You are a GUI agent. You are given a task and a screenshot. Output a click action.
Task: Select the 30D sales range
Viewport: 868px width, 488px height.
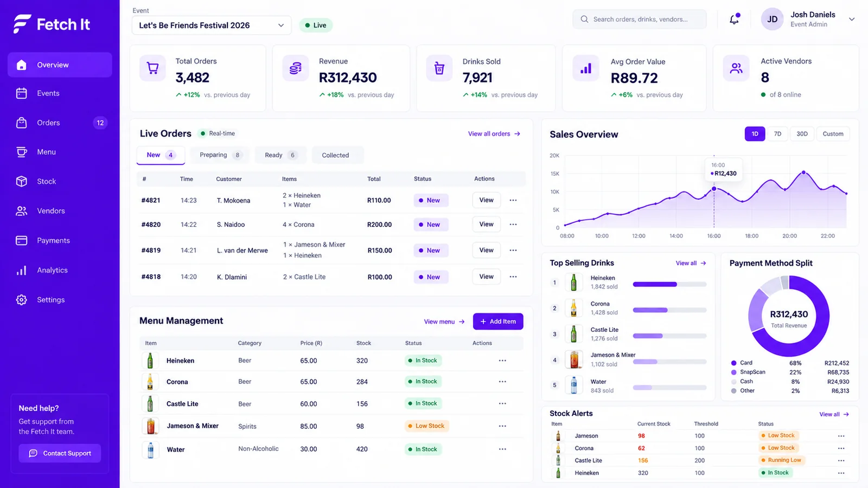802,134
